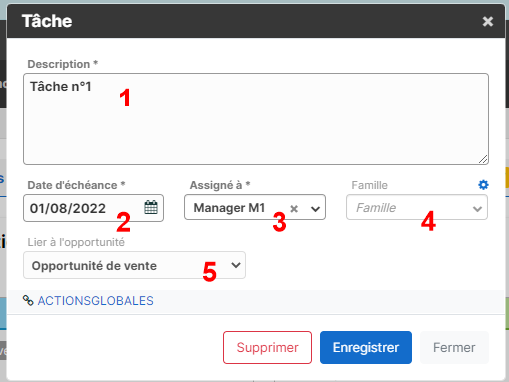Open Famille settings with the gear icon
This screenshot has width=509, height=382.
pyautogui.click(x=483, y=185)
